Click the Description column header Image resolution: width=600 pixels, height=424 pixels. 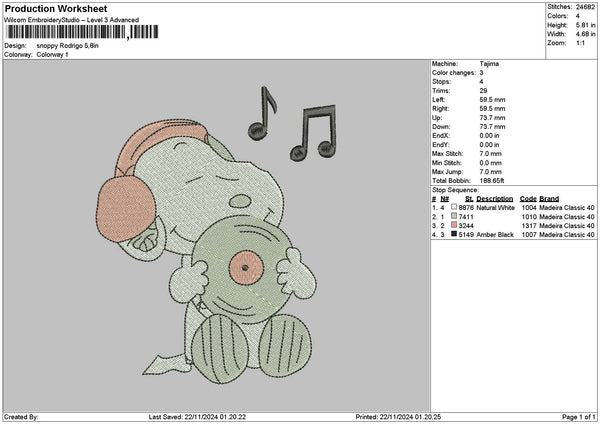pos(495,199)
